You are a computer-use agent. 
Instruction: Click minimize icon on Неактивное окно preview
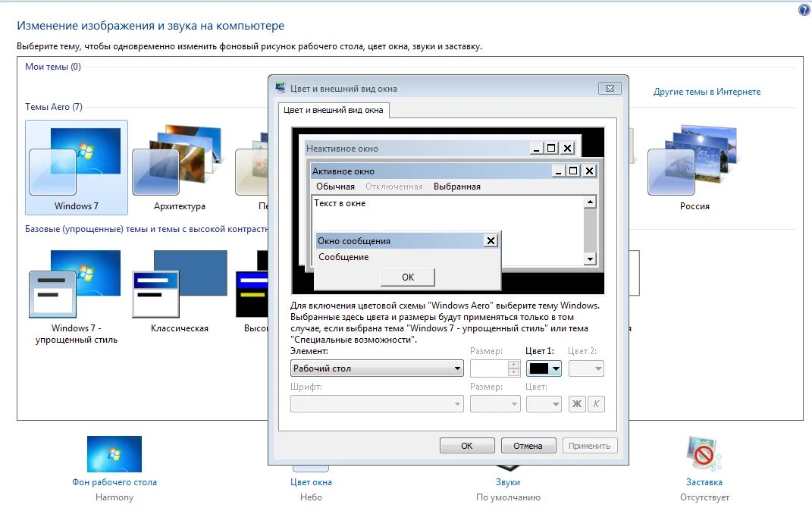537,149
